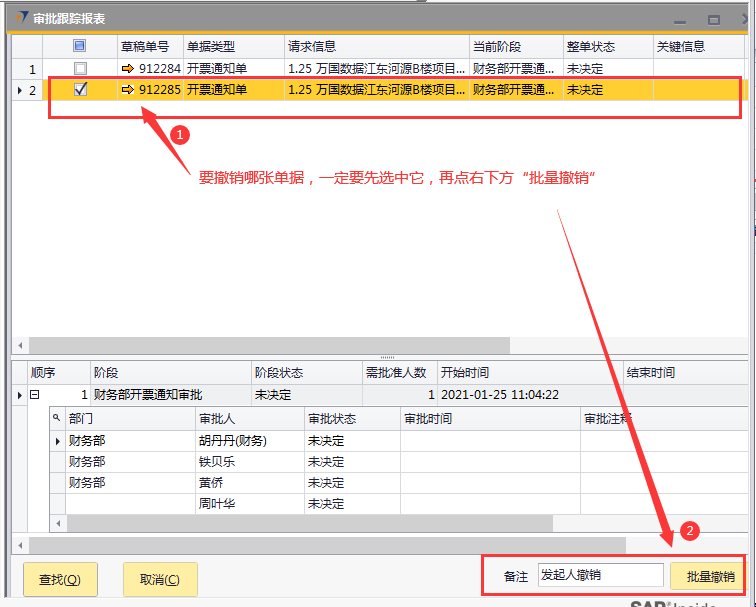Maximize the 审批跟踪报表 window
Screen dimensions: 756x607
coord(714,18)
